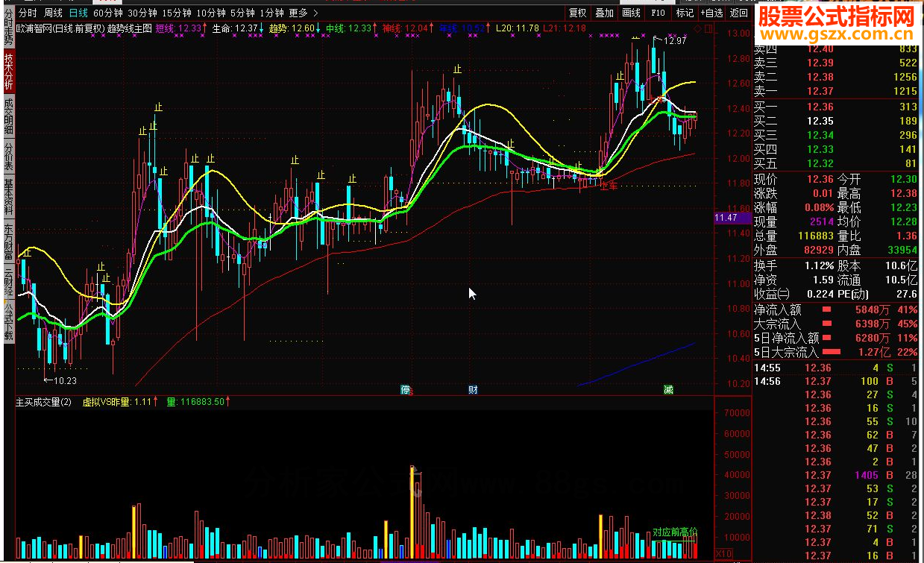
Task: Click the 标记 mark button
Action: pos(684,13)
